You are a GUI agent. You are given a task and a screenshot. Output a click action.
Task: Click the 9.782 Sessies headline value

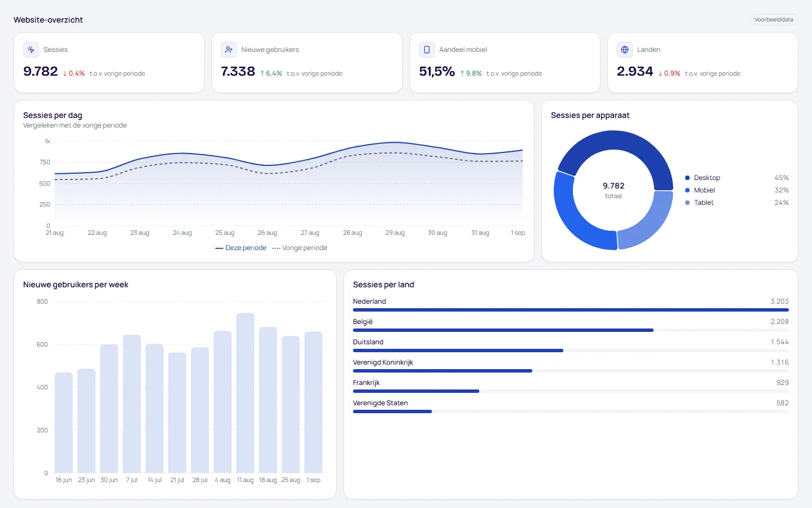[41, 71]
